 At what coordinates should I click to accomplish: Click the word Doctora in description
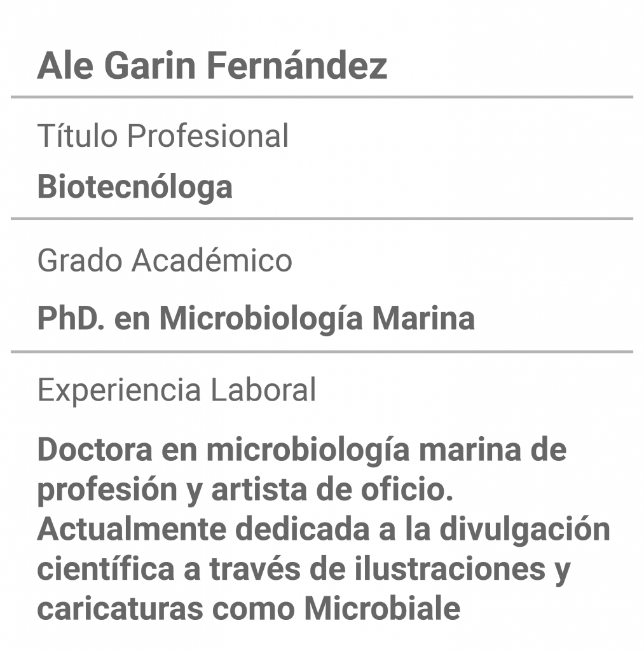[95, 449]
